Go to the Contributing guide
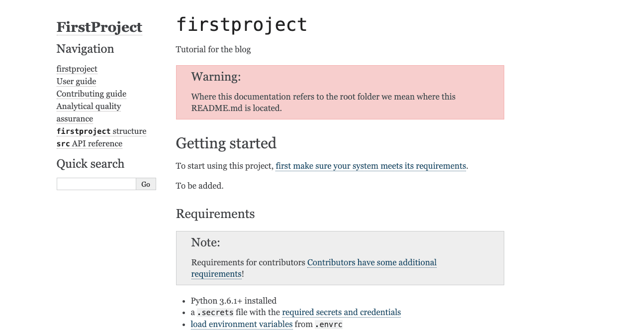The height and width of the screenshot is (335, 644). (x=91, y=94)
